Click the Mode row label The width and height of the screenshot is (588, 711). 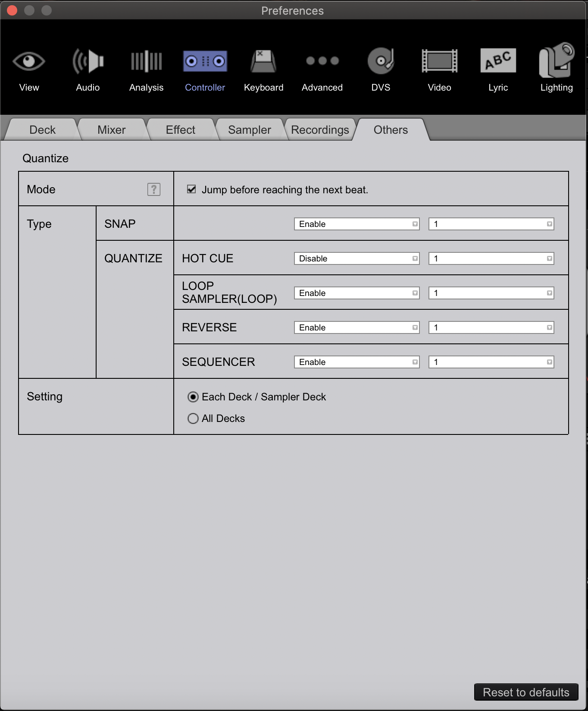click(x=41, y=189)
